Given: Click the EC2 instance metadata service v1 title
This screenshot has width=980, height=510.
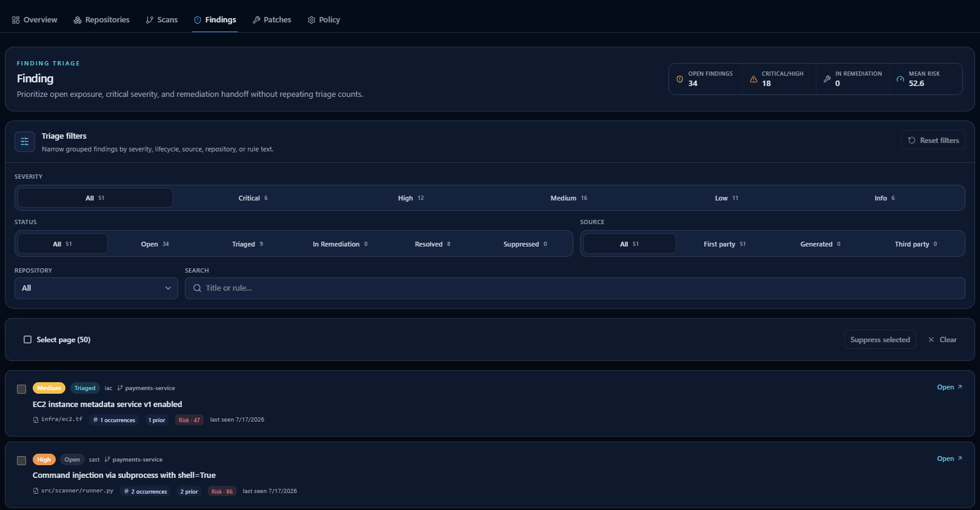Looking at the screenshot, I should point(107,405).
